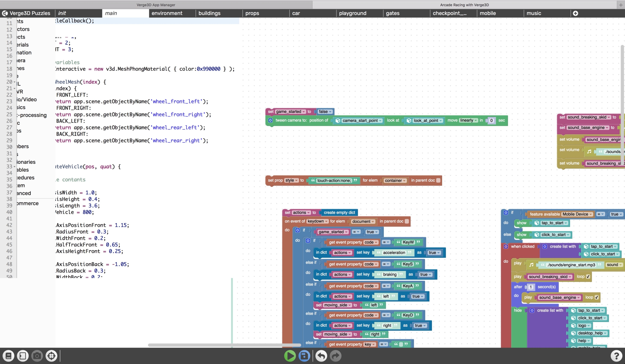Open the 'container' element dropdown
Viewport: 625px width, 364px height.
pos(395,180)
